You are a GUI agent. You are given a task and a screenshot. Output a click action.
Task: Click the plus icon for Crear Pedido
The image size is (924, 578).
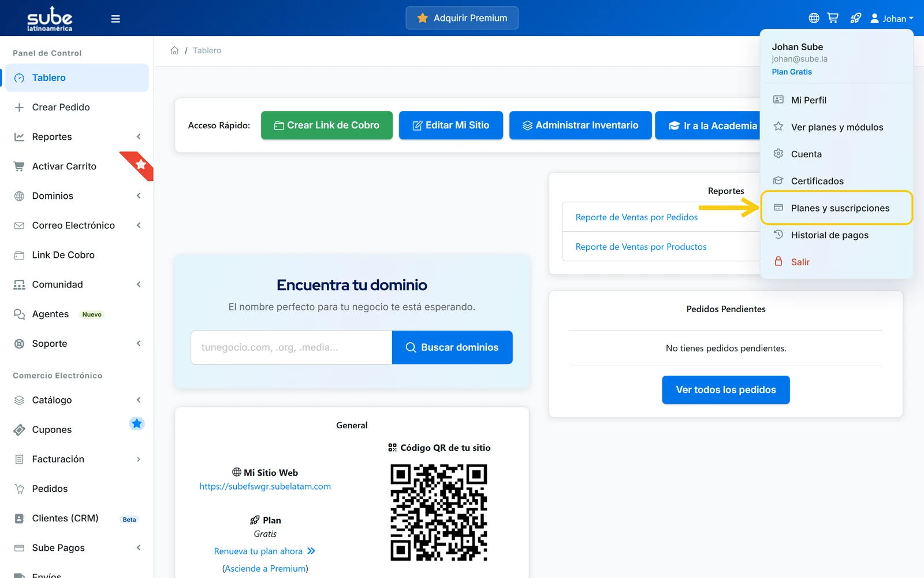coord(19,108)
